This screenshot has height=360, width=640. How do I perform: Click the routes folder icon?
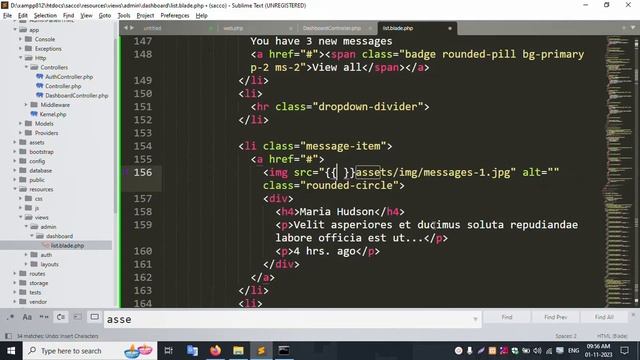pyautogui.click(x=23, y=273)
